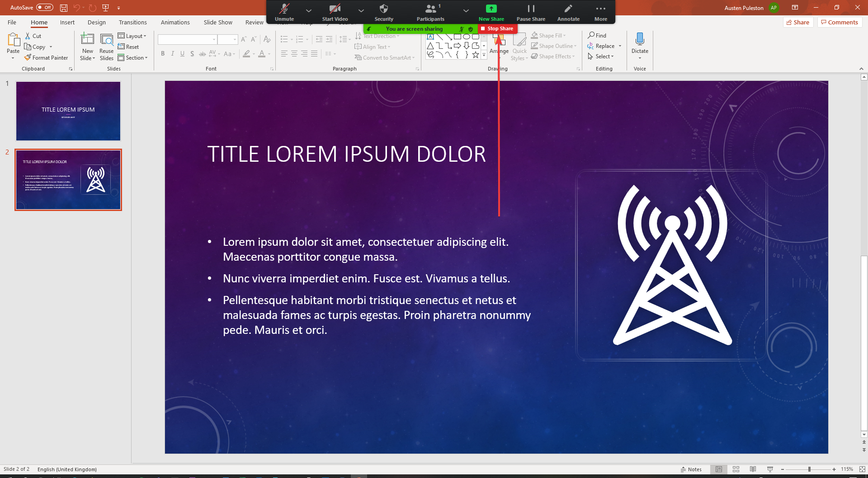Open the Annotate pencil tool
The width and height of the screenshot is (868, 478).
point(568,9)
